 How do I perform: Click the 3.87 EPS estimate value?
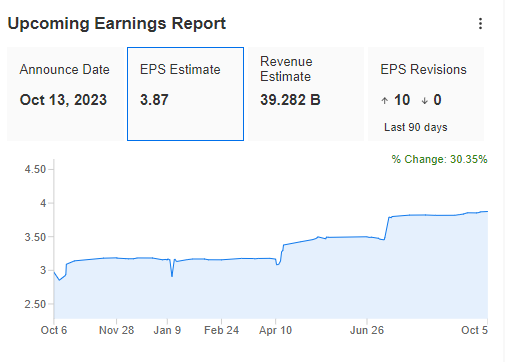(x=154, y=100)
